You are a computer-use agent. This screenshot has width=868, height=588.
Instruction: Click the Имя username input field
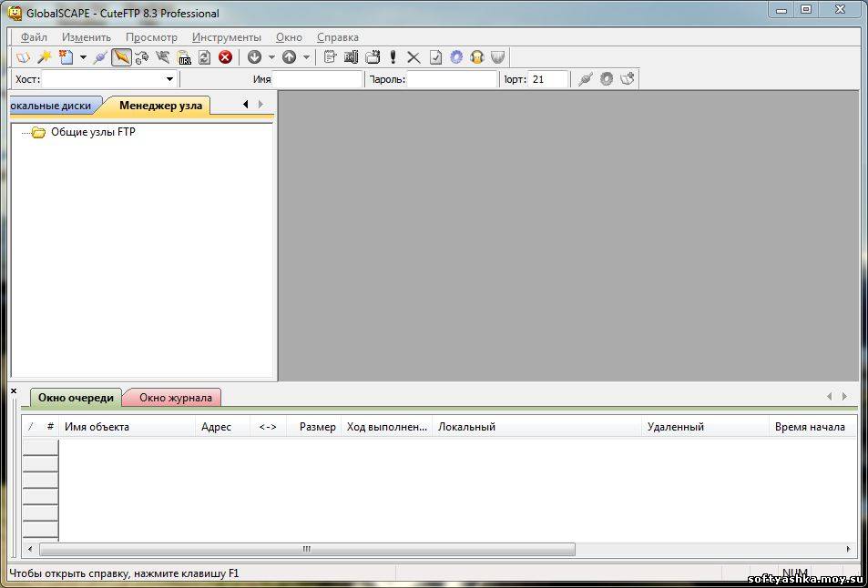[317, 79]
